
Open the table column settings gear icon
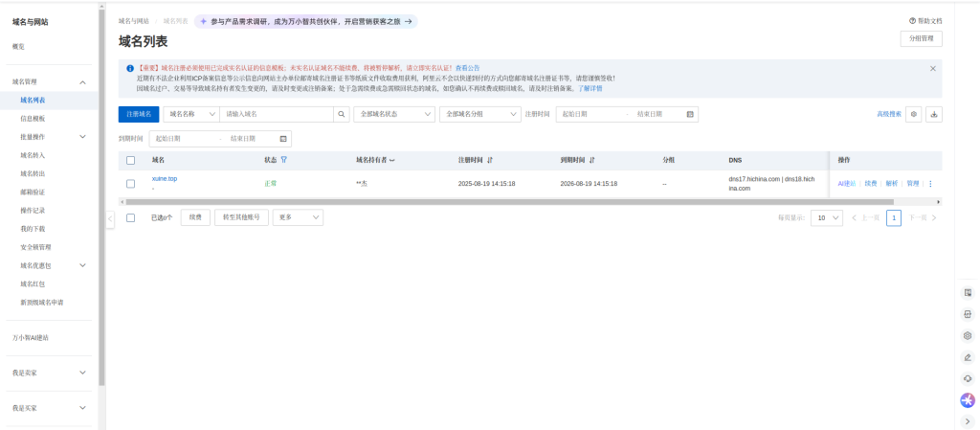(914, 114)
